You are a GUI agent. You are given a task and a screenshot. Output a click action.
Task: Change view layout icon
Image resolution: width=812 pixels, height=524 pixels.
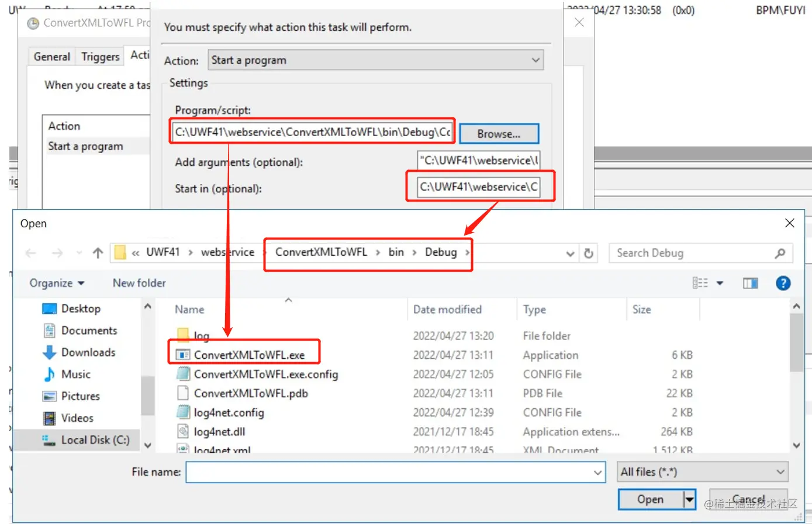pyautogui.click(x=700, y=283)
